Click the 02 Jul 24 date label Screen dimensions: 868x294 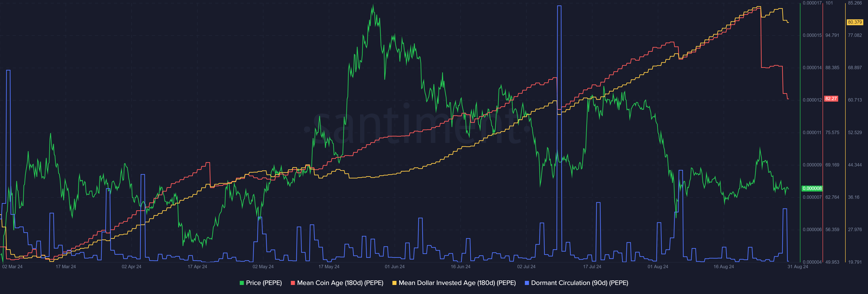(526, 267)
